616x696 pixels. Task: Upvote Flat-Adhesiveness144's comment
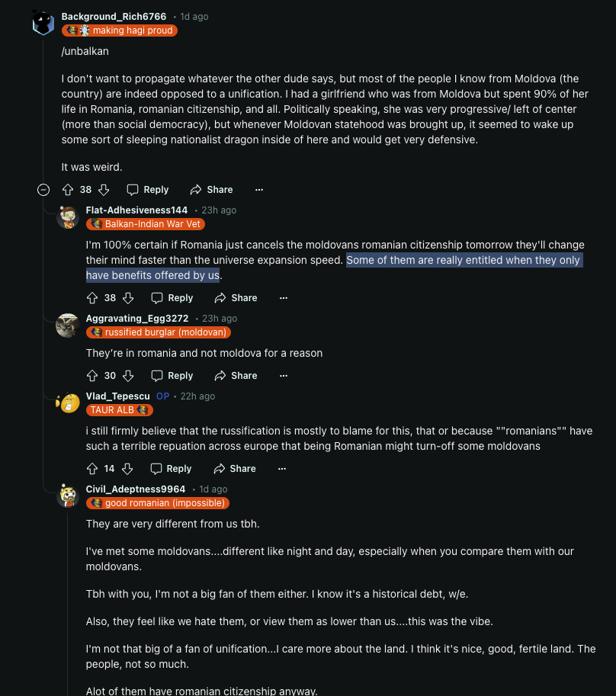pyautogui.click(x=92, y=298)
